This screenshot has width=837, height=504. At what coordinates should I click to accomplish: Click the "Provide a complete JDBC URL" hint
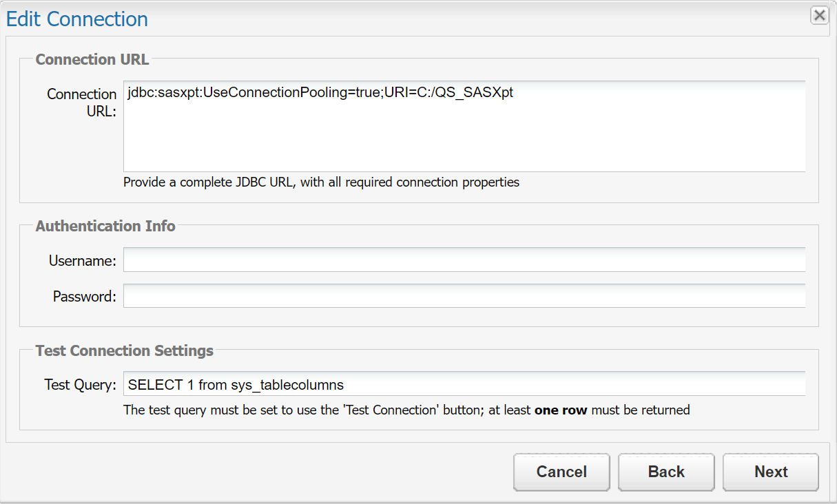321,182
